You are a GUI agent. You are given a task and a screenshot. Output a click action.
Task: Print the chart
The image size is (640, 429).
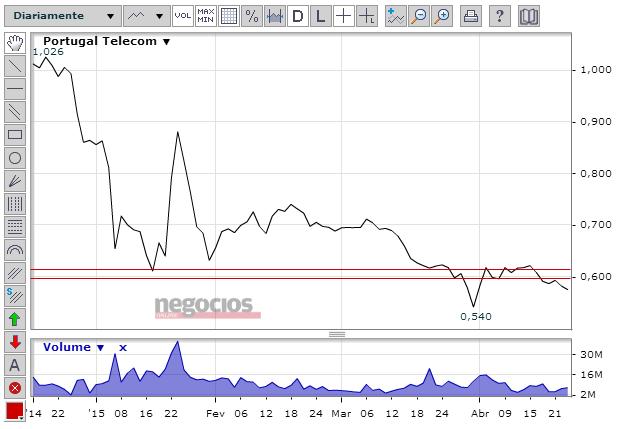coord(471,16)
